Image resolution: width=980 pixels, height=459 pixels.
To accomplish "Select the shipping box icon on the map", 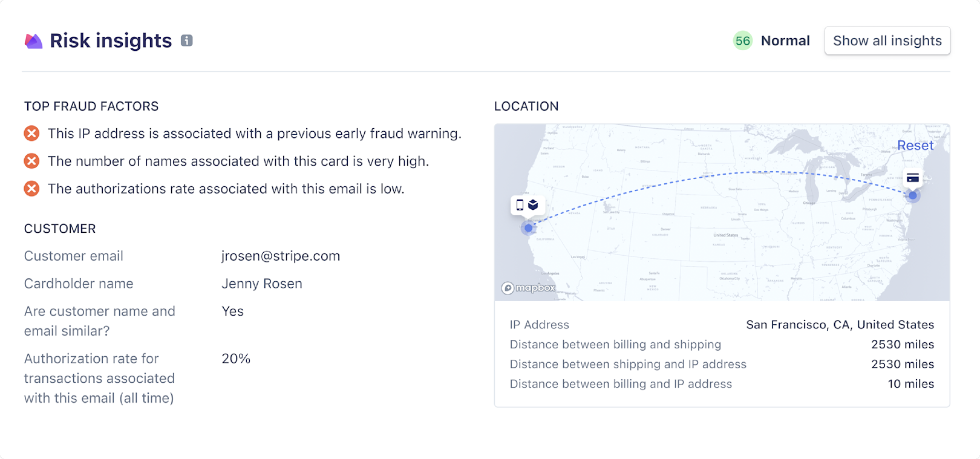I will 533,205.
